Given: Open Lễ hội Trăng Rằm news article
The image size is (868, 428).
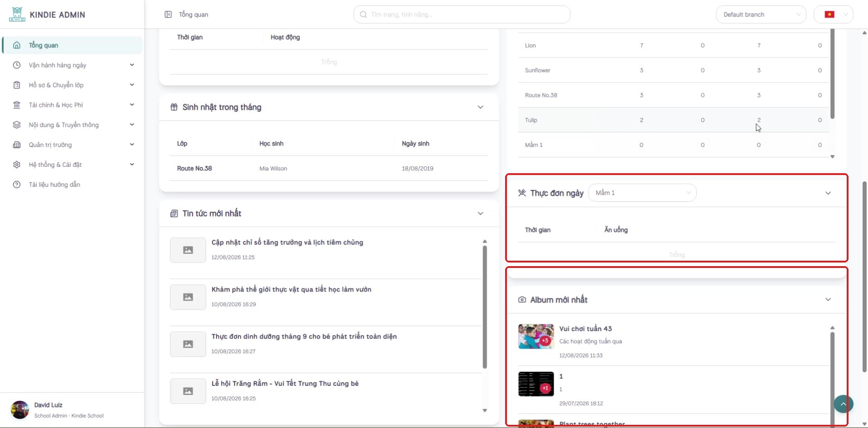Looking at the screenshot, I should tap(285, 384).
